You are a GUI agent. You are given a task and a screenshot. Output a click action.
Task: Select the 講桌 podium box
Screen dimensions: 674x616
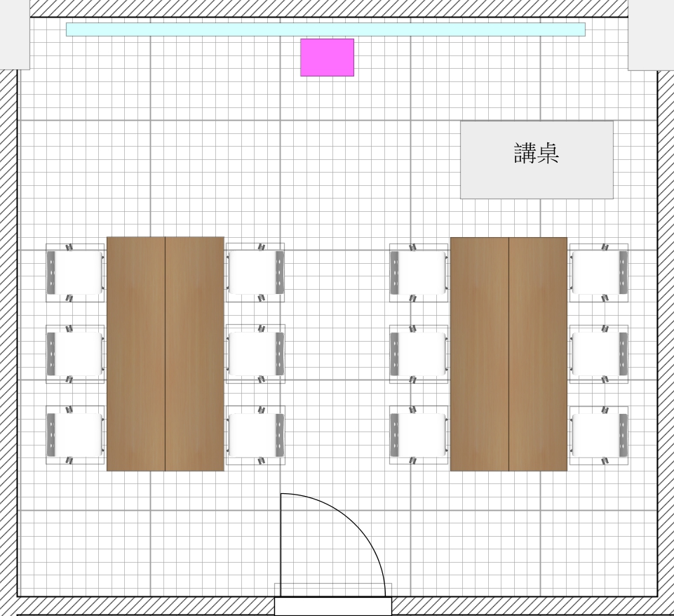(x=537, y=160)
